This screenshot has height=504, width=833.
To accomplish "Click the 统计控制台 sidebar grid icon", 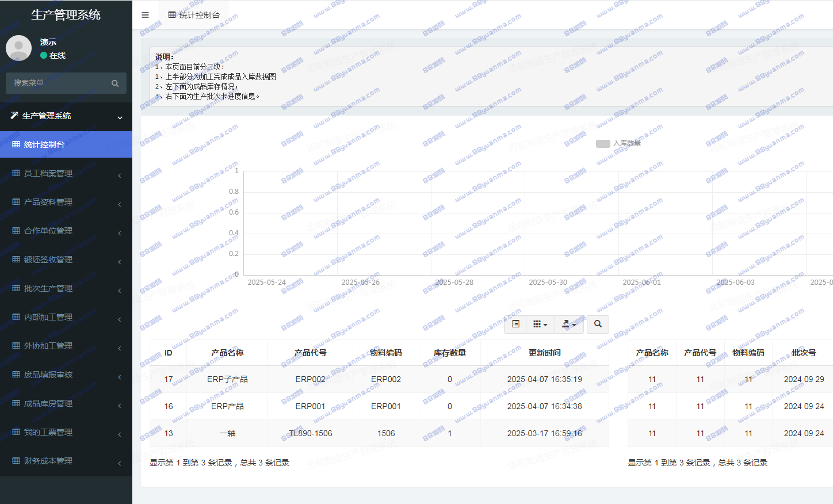I will (16, 144).
